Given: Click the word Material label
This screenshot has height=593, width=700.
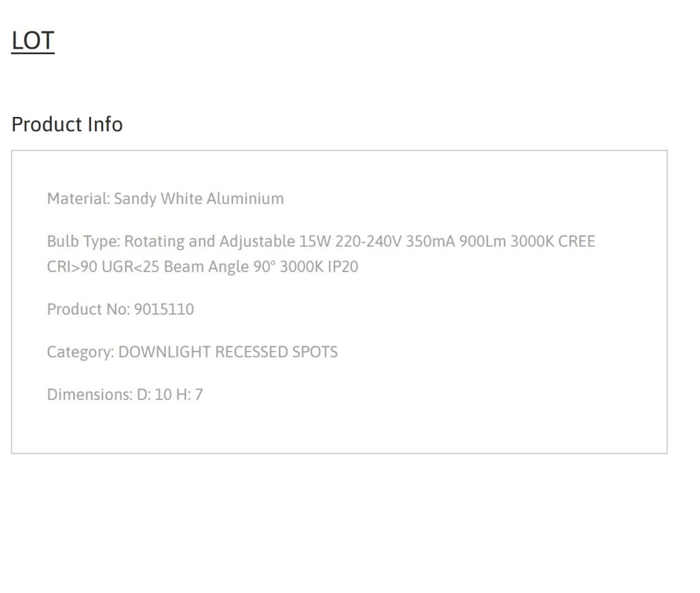Looking at the screenshot, I should (x=78, y=199).
